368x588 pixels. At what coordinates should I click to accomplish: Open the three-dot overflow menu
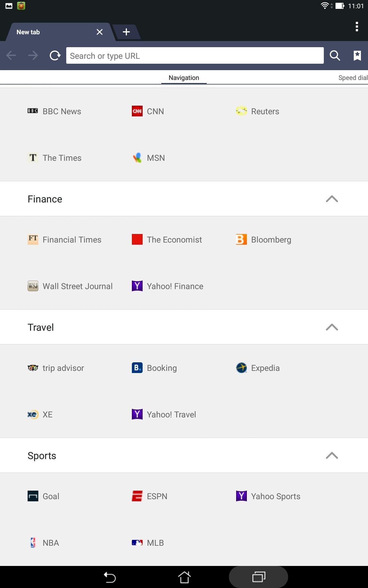click(357, 27)
